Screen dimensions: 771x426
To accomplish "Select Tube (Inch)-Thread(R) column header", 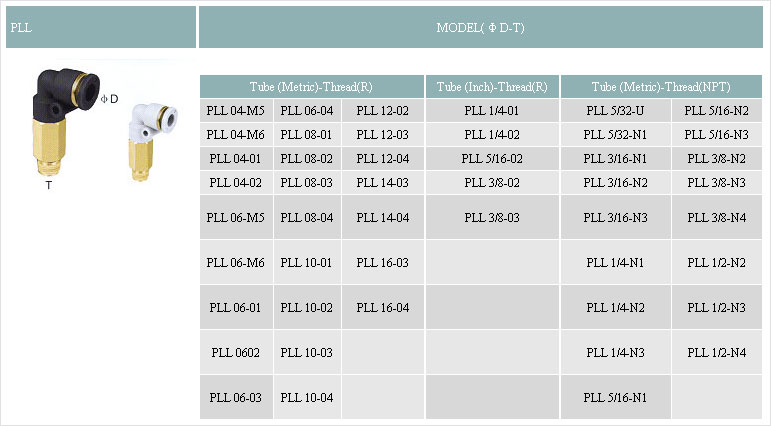I will pos(492,87).
